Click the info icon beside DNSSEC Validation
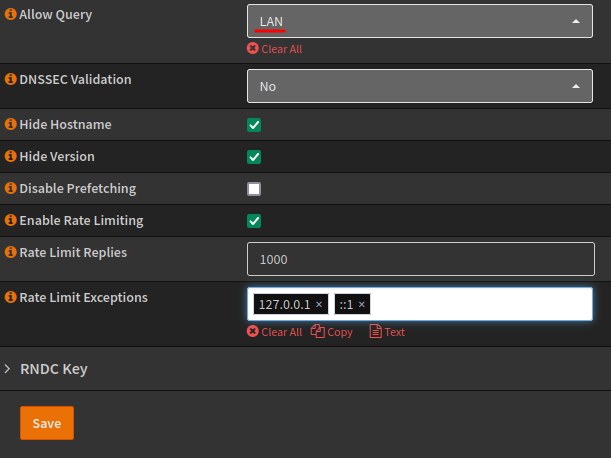611x458 pixels. [x=11, y=79]
